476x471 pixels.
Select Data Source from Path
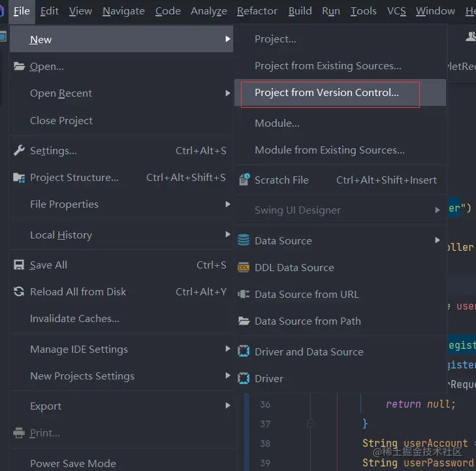[x=340, y=321]
